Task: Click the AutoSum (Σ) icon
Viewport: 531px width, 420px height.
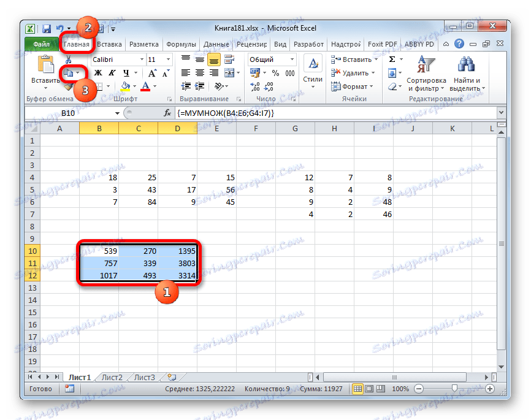Action: pos(391,58)
